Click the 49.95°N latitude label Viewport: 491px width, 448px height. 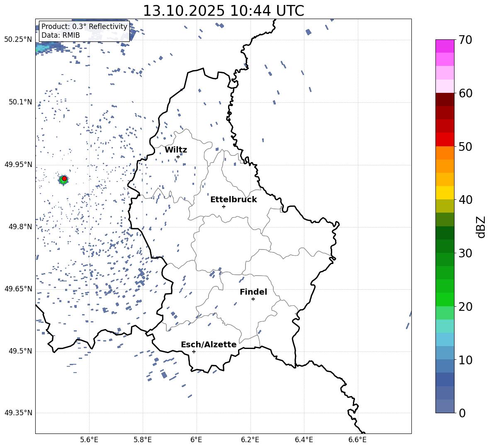[x=18, y=165]
